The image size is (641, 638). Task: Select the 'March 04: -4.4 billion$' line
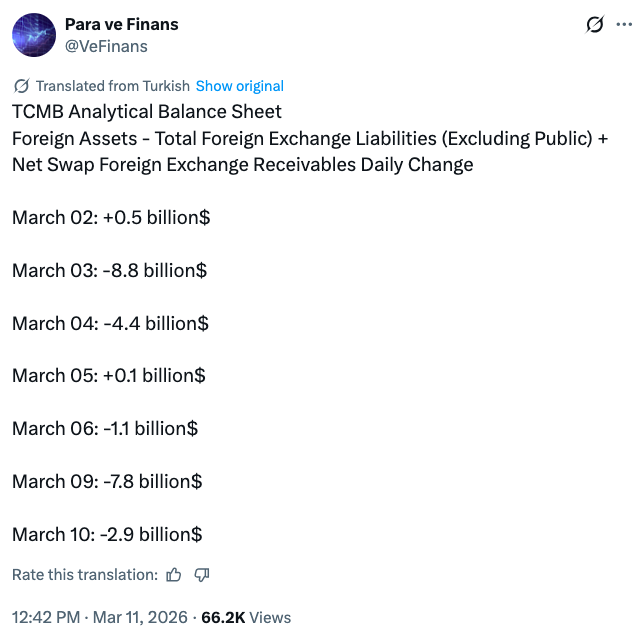pyautogui.click(x=110, y=323)
